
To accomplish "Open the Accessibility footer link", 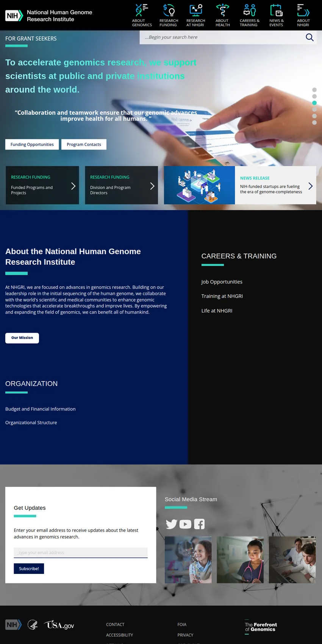I will pos(119,635).
